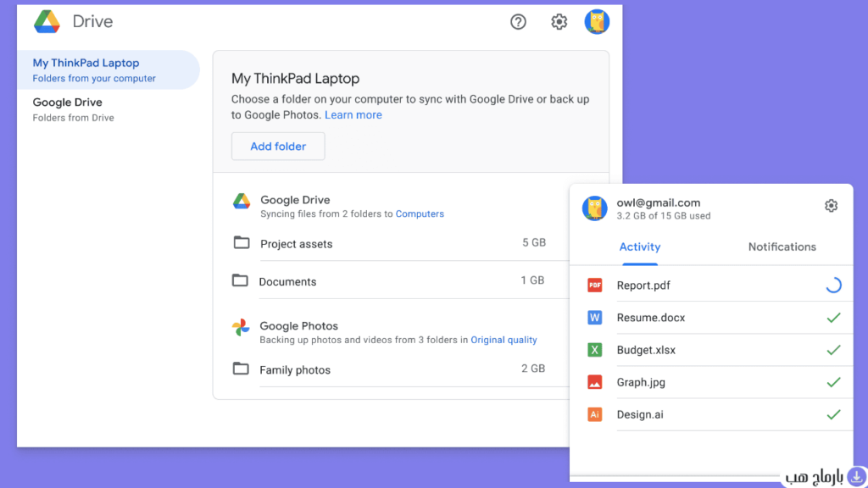Click the syncing spinner next to Report.pdf
Screen dimensions: 868x488
(x=833, y=285)
